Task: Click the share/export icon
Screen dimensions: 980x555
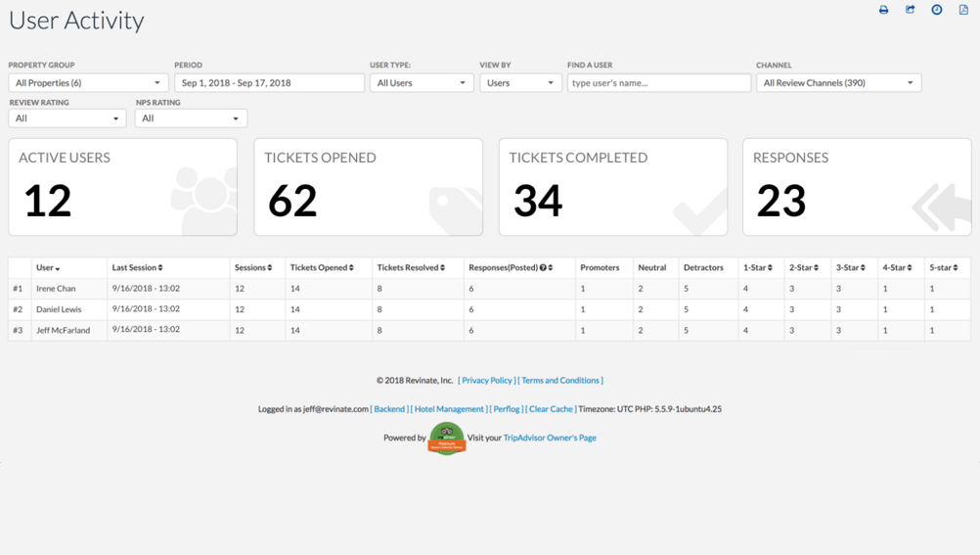Action: (910, 10)
